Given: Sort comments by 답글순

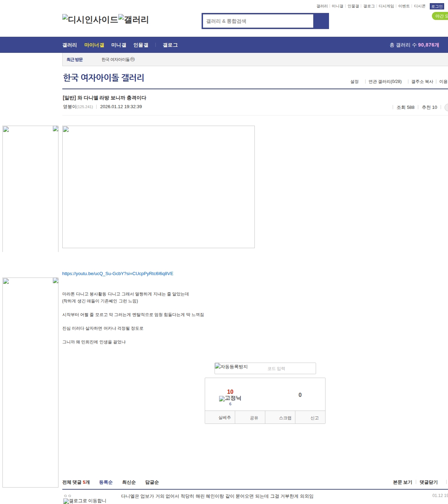Looking at the screenshot, I should pyautogui.click(x=152, y=482).
